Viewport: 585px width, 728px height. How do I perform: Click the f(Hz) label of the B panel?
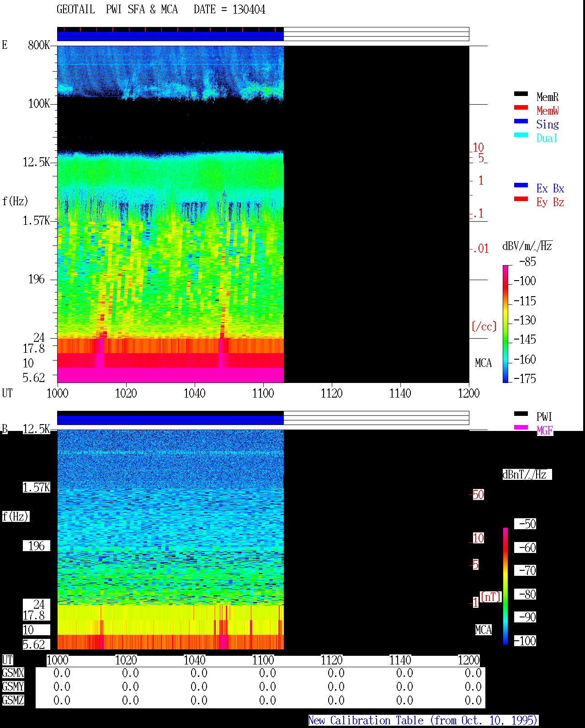point(15,516)
